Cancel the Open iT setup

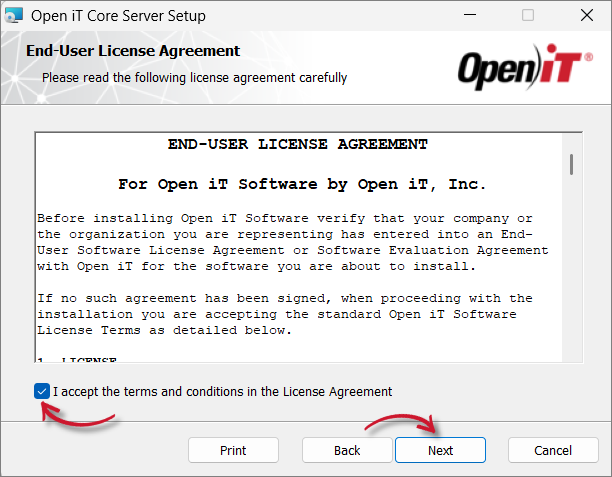click(x=553, y=450)
